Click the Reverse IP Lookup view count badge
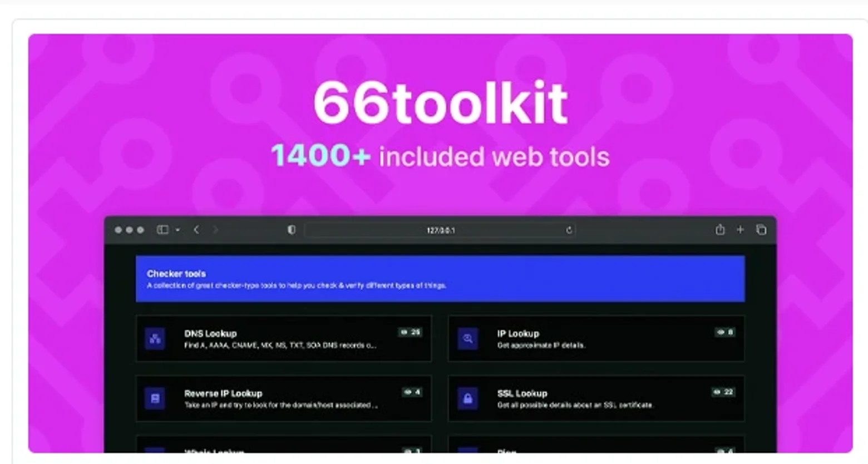Viewport: 868px width, 464px height. click(x=412, y=392)
